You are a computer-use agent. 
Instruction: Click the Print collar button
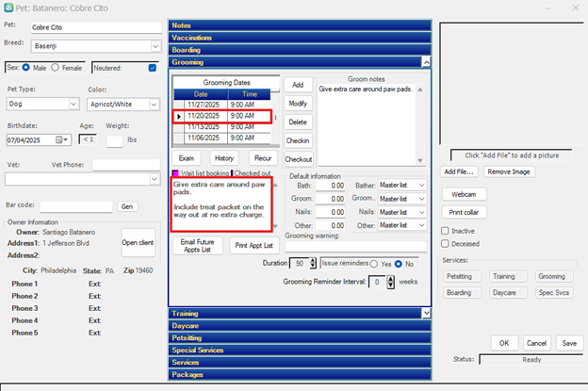464,212
